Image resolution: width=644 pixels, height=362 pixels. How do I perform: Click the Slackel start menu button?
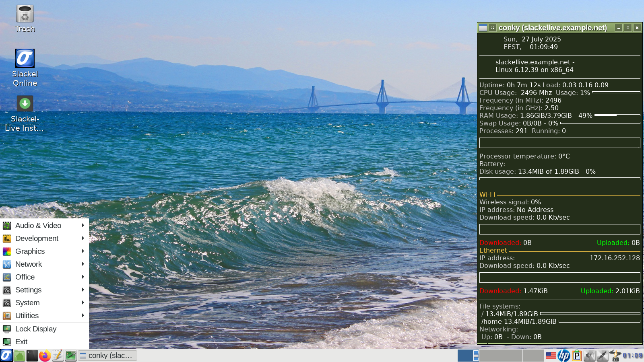click(6, 356)
